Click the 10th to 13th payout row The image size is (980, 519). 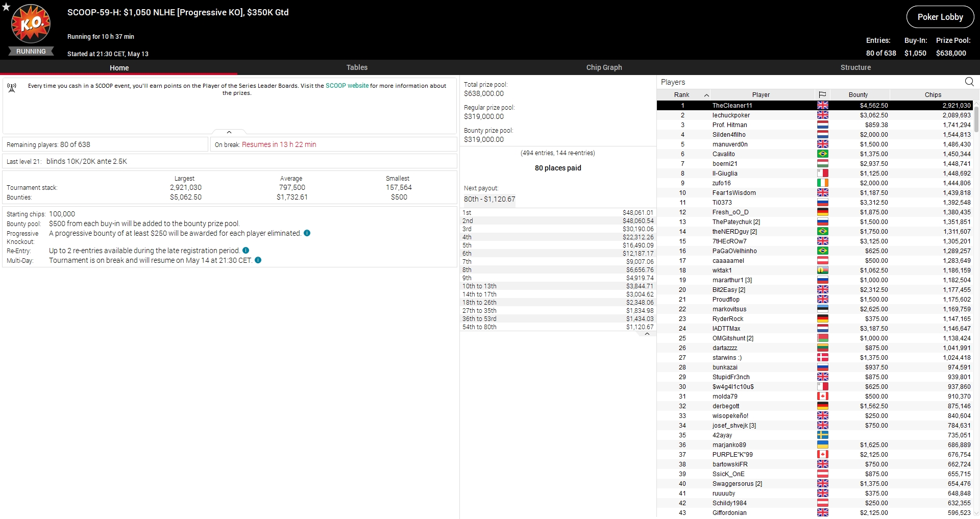(x=558, y=286)
